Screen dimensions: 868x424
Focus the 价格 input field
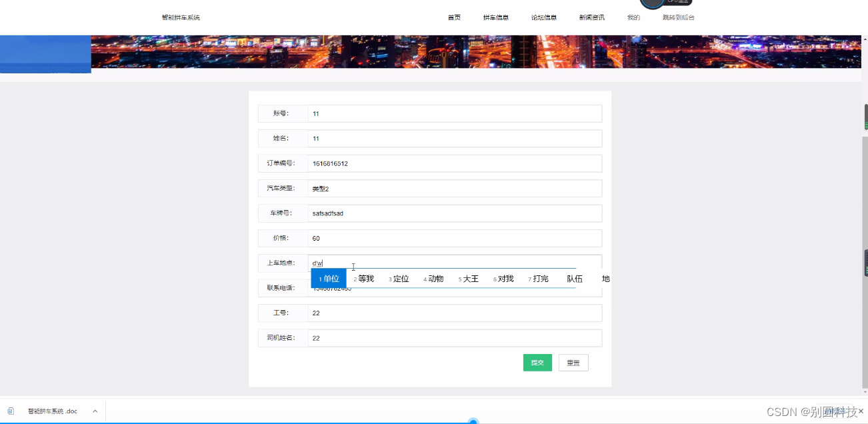point(455,238)
